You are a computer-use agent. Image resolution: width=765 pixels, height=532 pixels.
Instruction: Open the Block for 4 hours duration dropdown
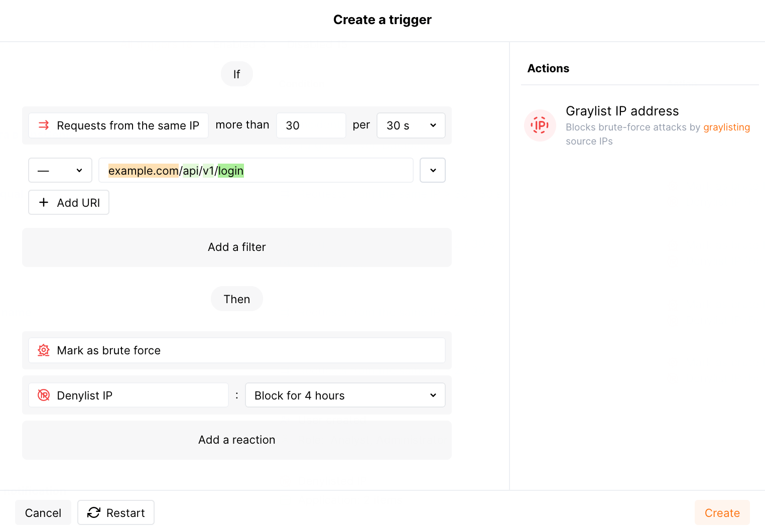(345, 395)
